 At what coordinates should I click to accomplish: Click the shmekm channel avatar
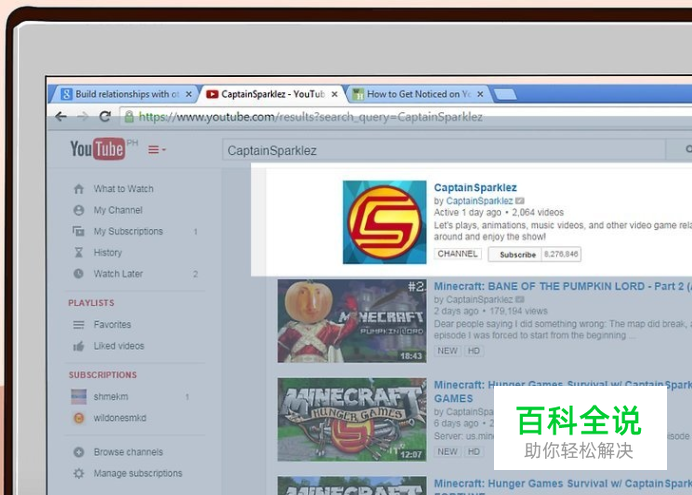(79, 397)
